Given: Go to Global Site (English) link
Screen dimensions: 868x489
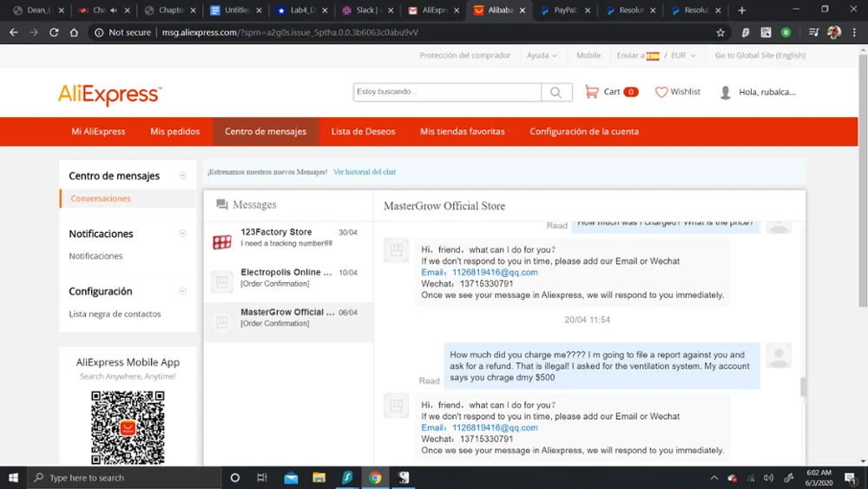Looking at the screenshot, I should [760, 56].
